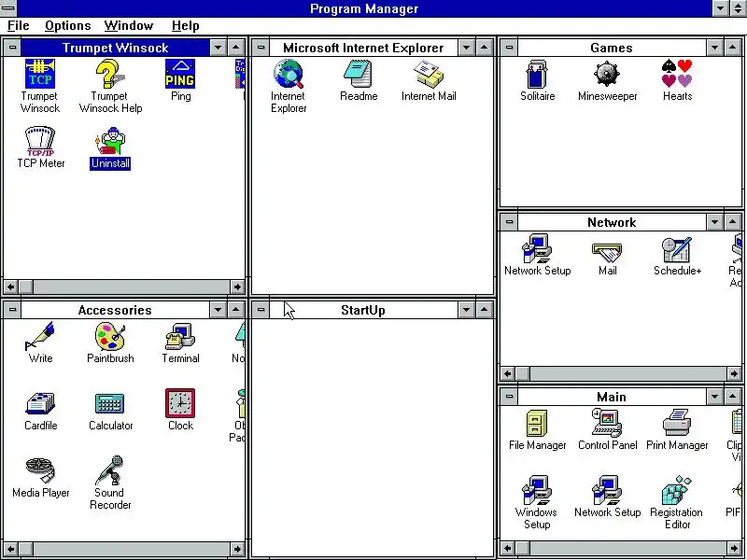This screenshot has height=560, width=747.
Task: Select Network Setup icon in Main group
Action: point(607,490)
